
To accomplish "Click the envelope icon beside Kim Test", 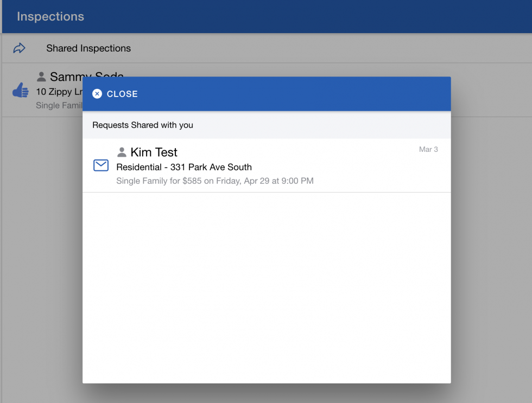I will pyautogui.click(x=101, y=165).
